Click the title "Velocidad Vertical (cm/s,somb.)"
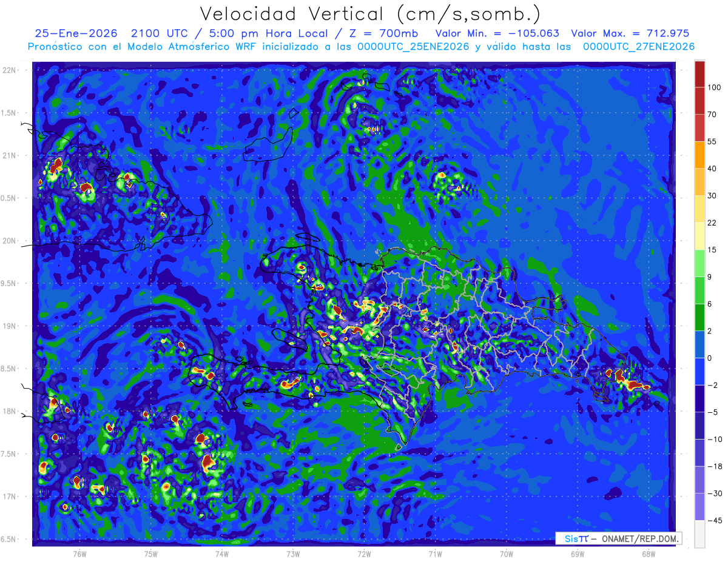The width and height of the screenshot is (728, 562). [x=369, y=14]
